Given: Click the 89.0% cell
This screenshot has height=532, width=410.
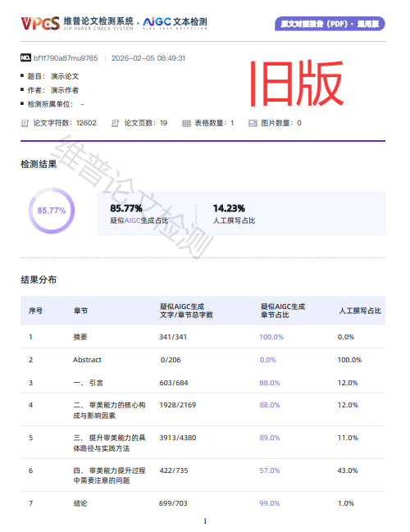Looking at the screenshot, I should (270, 438).
